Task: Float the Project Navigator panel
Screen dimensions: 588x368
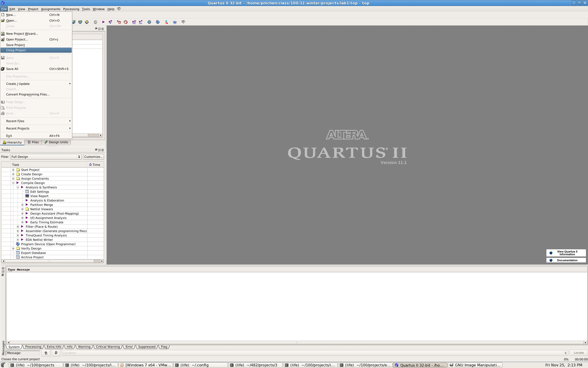Action: pyautogui.click(x=99, y=29)
